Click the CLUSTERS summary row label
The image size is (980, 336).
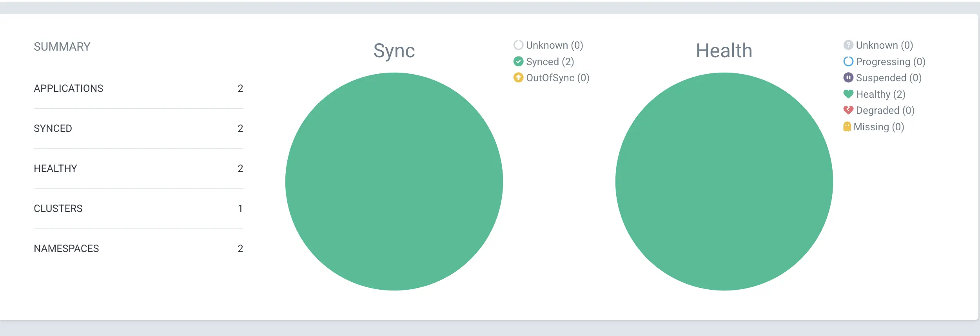58,208
